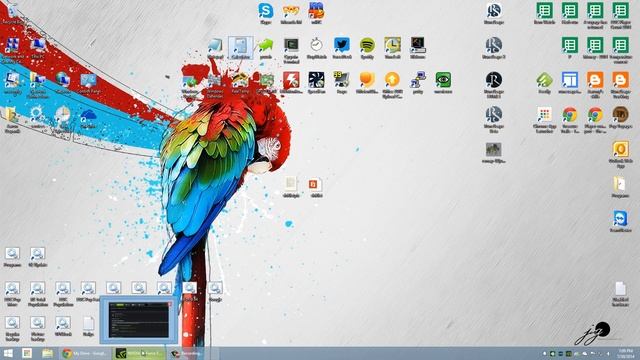Open the blue cloud OneDrive shortcut
Viewport: 640px width, 360px height.
click(x=88, y=116)
